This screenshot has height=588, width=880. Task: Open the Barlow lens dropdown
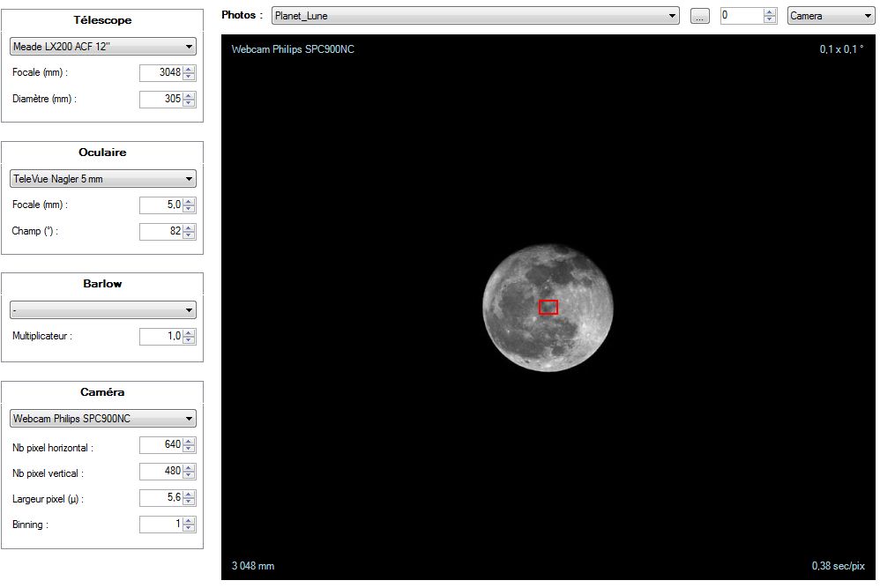[102, 310]
